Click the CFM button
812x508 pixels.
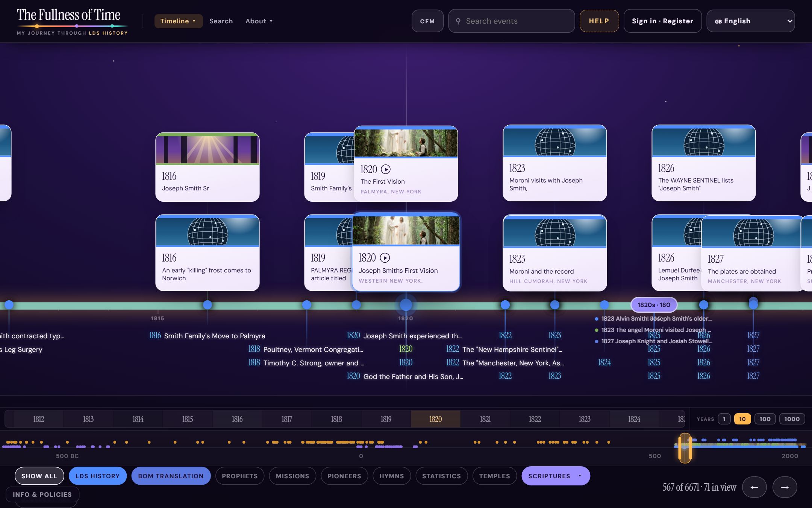tap(427, 21)
